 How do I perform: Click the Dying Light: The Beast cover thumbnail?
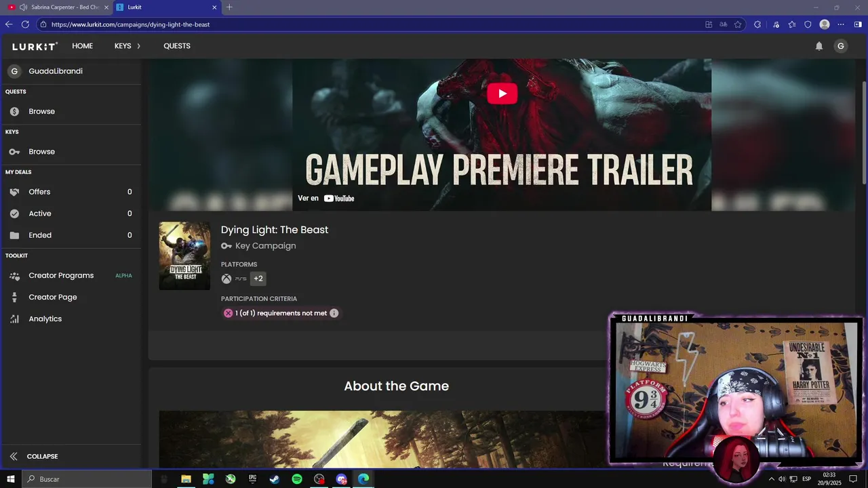click(184, 256)
